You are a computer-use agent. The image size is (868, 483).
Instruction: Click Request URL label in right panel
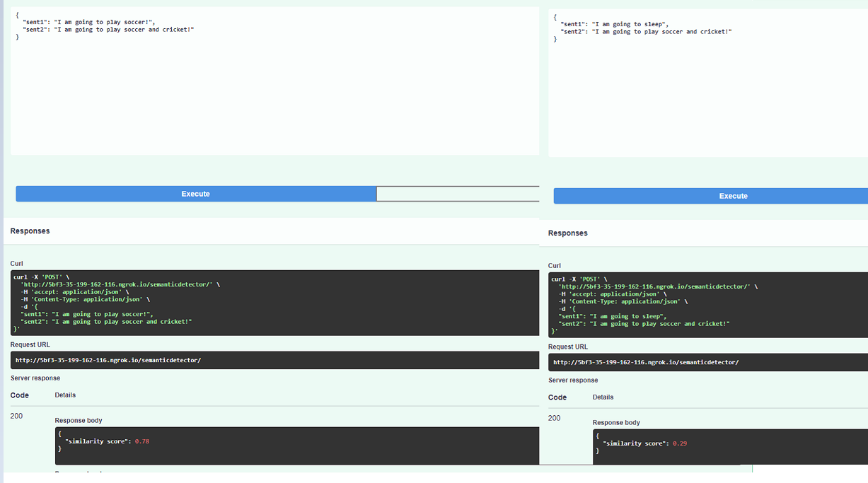tap(568, 347)
